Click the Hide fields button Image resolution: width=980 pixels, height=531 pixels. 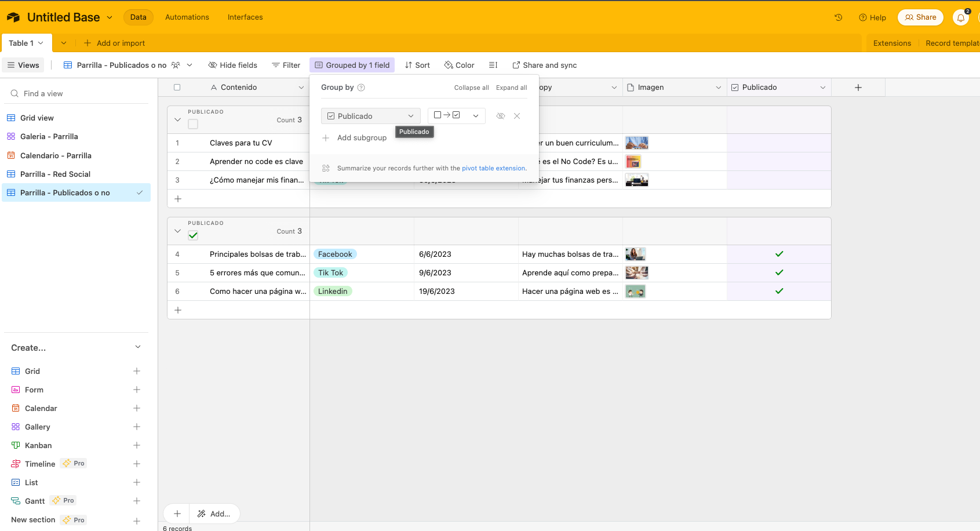coord(232,65)
